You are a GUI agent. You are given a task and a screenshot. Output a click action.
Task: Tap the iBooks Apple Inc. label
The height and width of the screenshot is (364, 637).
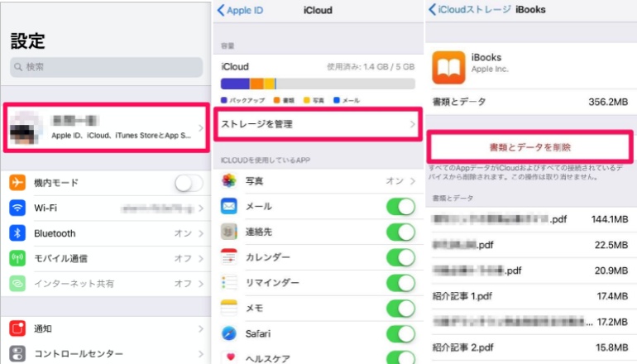tap(490, 63)
